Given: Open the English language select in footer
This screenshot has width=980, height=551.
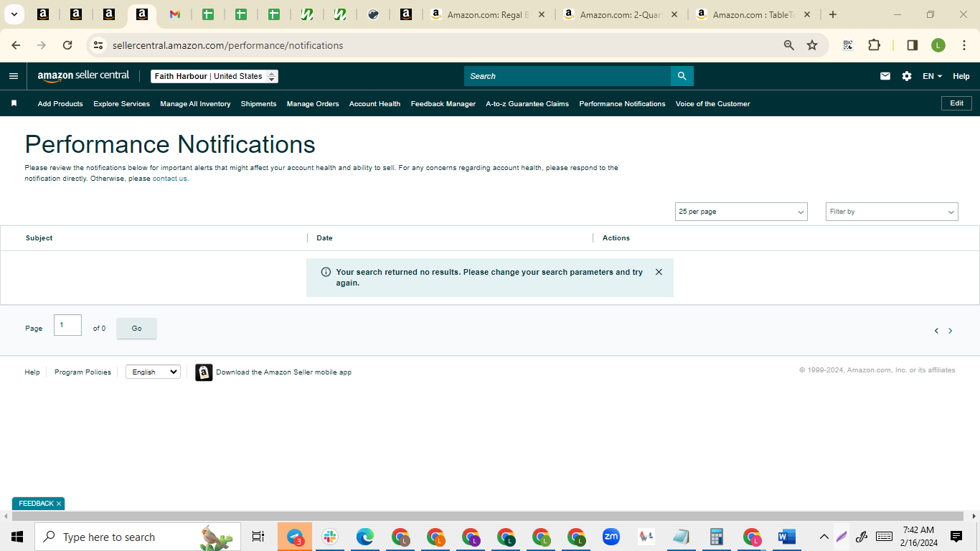Looking at the screenshot, I should [153, 372].
